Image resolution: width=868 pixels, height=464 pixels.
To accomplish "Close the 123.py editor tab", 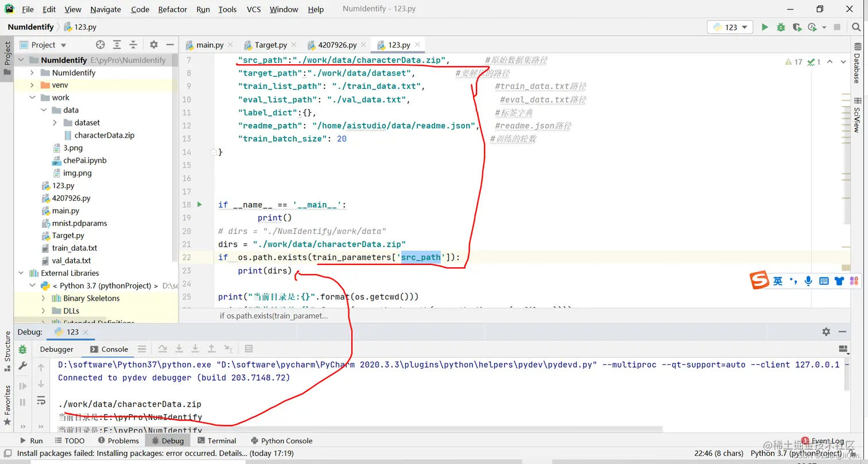I will click(x=418, y=45).
